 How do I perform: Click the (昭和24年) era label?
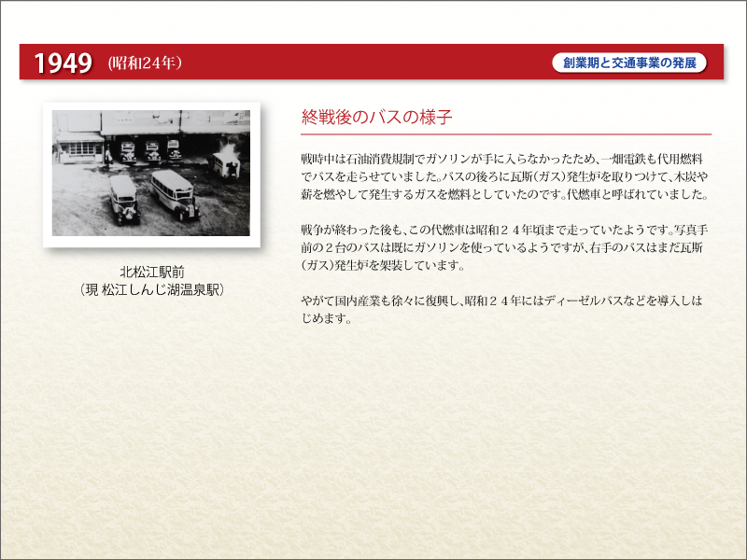pyautogui.click(x=145, y=63)
